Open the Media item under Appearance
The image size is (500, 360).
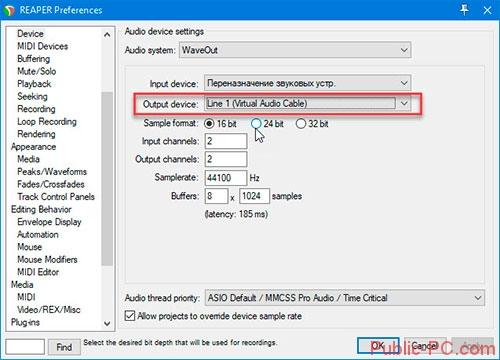(x=28, y=159)
